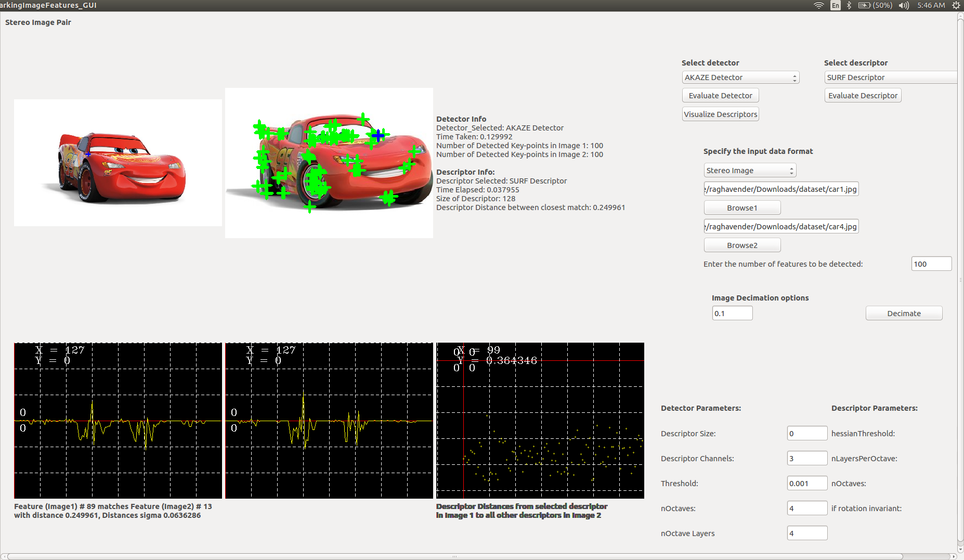Expand the AKAZE Detector dropdown
Image resolution: width=964 pixels, height=560 pixels.
[740, 77]
